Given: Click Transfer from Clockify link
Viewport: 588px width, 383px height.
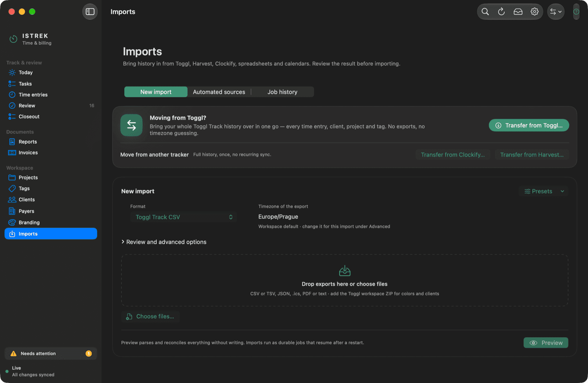Looking at the screenshot, I should point(453,155).
